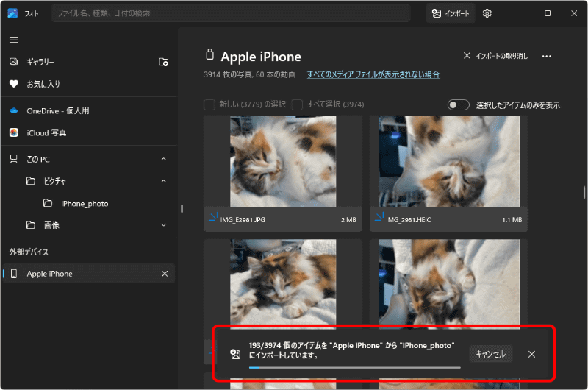Toggle 選択したアイテムのみを表示 switch
Screen dimensions: 588x390
(x=458, y=105)
